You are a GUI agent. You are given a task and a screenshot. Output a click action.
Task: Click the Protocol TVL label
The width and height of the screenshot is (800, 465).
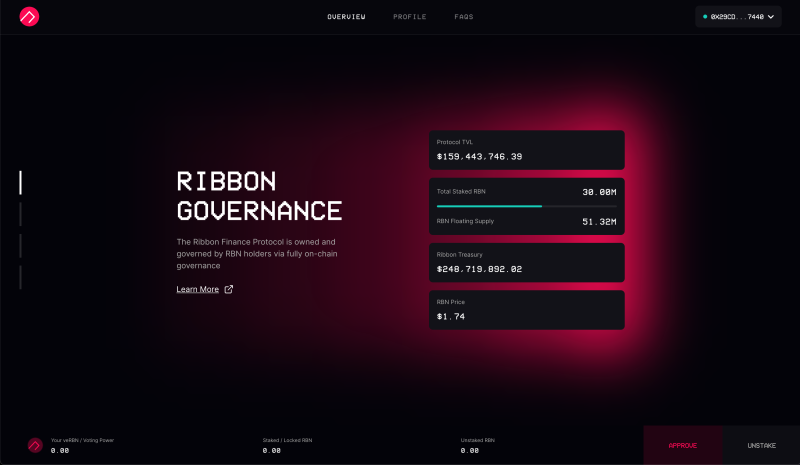coord(455,142)
